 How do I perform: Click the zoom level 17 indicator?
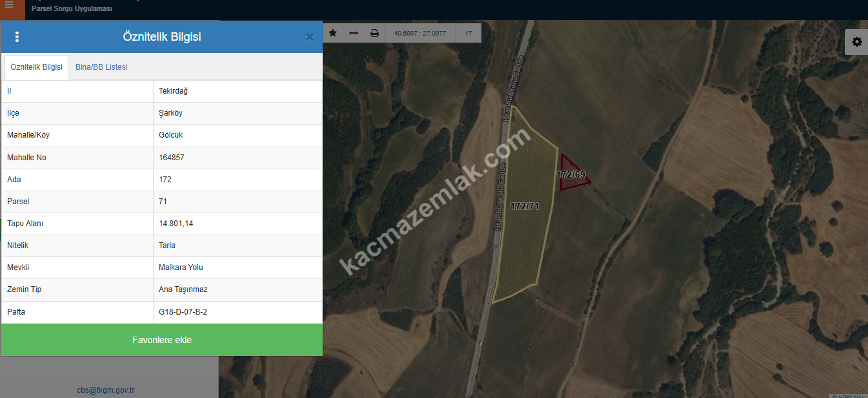469,33
